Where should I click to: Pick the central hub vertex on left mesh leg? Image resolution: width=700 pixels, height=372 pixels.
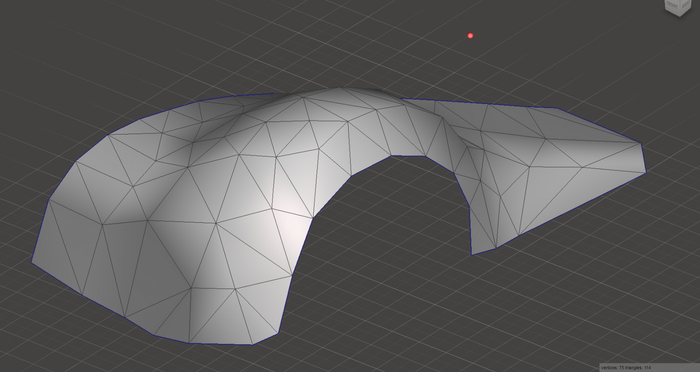(216, 223)
